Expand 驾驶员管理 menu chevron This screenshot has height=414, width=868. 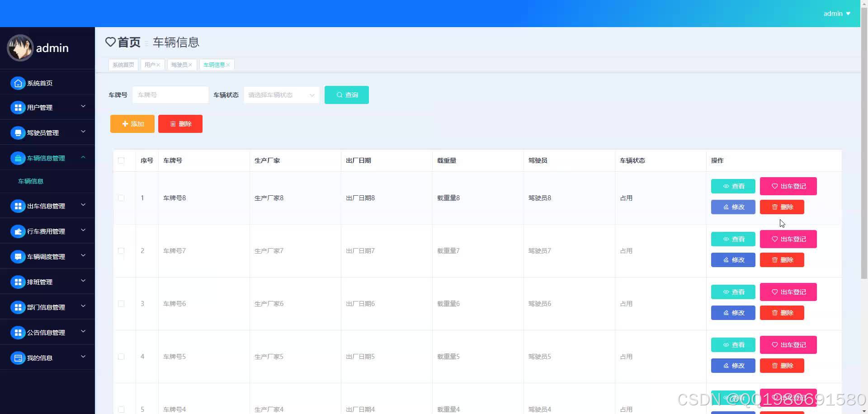pyautogui.click(x=83, y=132)
